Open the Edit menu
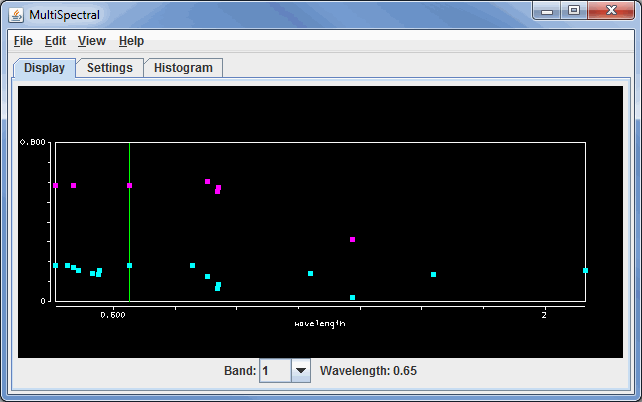This screenshot has height=402, width=642. tap(55, 41)
